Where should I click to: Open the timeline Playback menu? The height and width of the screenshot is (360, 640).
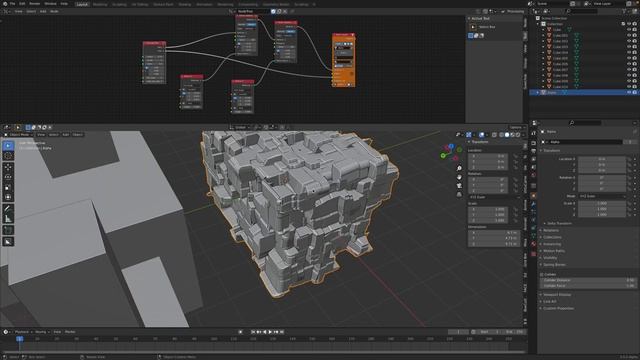tap(22, 332)
